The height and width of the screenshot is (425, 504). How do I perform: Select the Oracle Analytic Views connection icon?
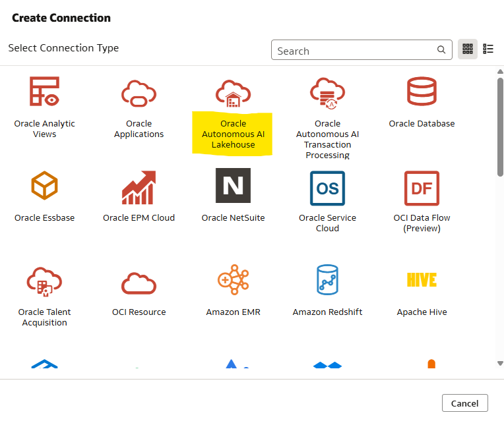(x=44, y=91)
